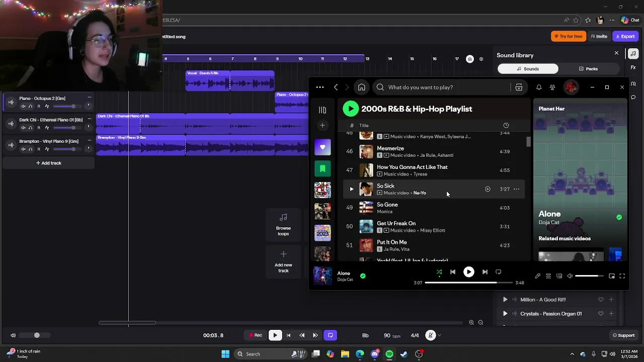Screen dimensions: 644x362
Task: Solo the Brampton - Vinyl Piano 9 track
Action: click(x=30, y=149)
